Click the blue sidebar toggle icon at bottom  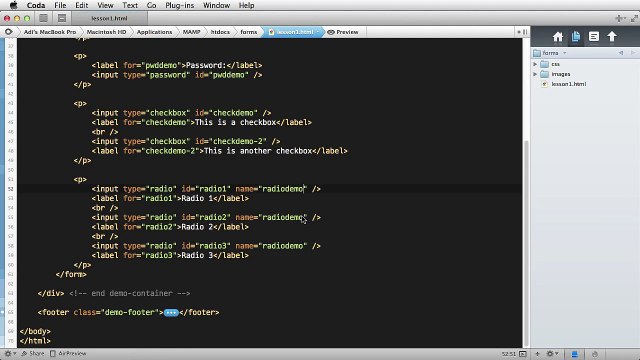pos(574,354)
